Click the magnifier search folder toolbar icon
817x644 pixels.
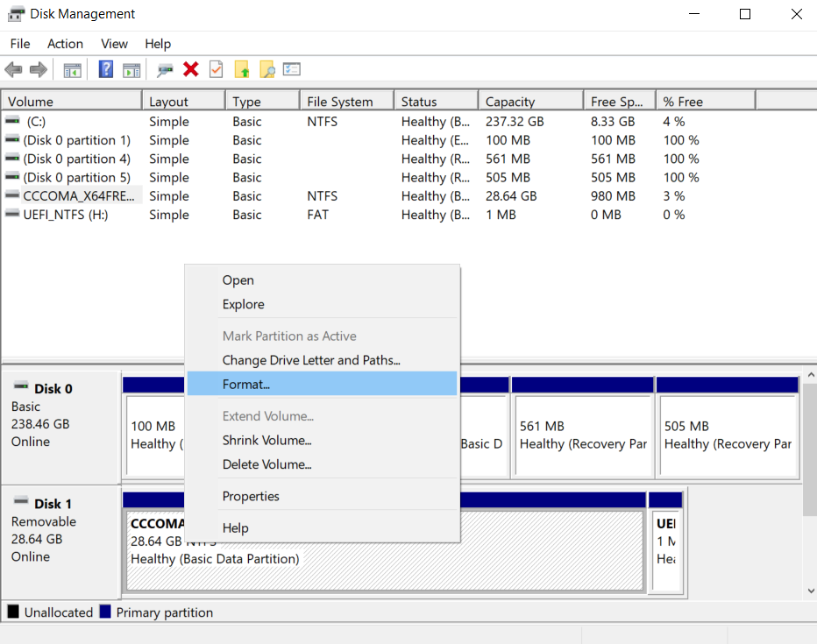(267, 70)
